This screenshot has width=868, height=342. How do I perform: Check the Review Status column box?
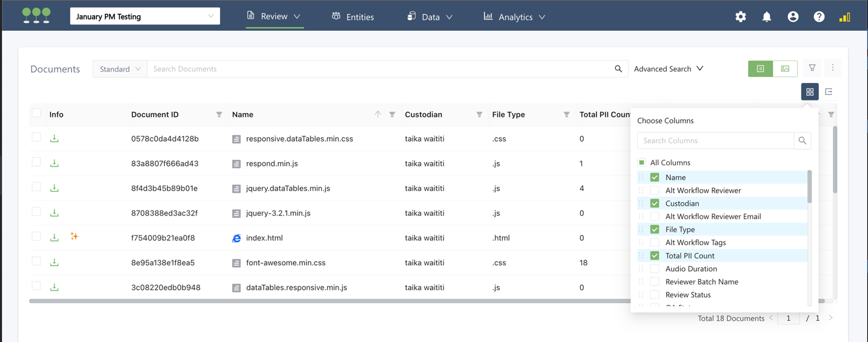click(x=655, y=295)
